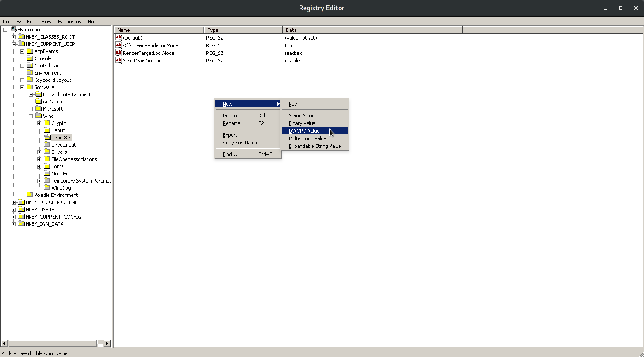This screenshot has width=644, height=357.
Task: Click Copy Key Name in context menu
Action: tap(248, 143)
